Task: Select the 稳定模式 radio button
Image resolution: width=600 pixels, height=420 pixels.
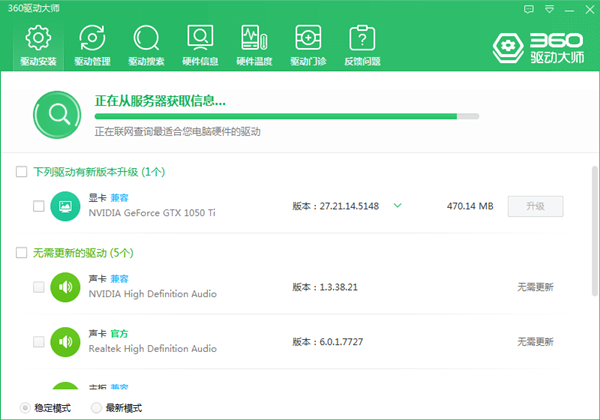Action: coord(25,408)
